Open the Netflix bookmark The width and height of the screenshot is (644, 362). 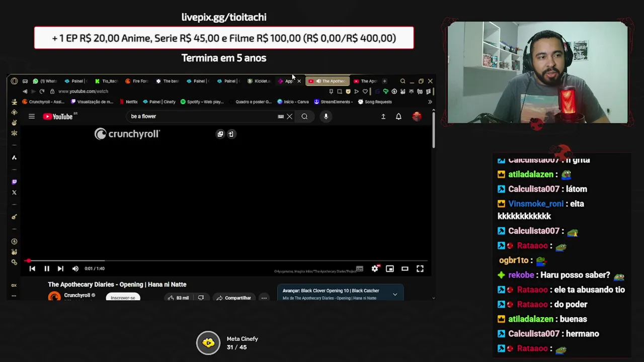pyautogui.click(x=128, y=102)
